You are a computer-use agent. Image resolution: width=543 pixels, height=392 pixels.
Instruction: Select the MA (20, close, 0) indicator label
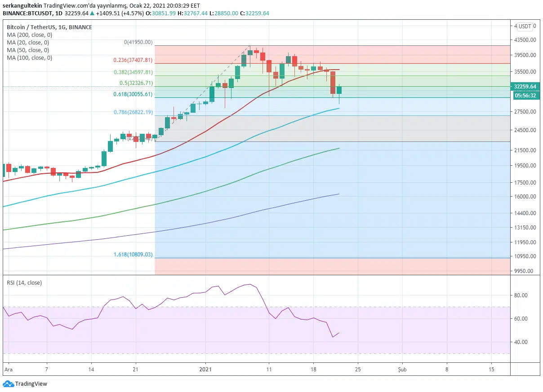(28, 42)
